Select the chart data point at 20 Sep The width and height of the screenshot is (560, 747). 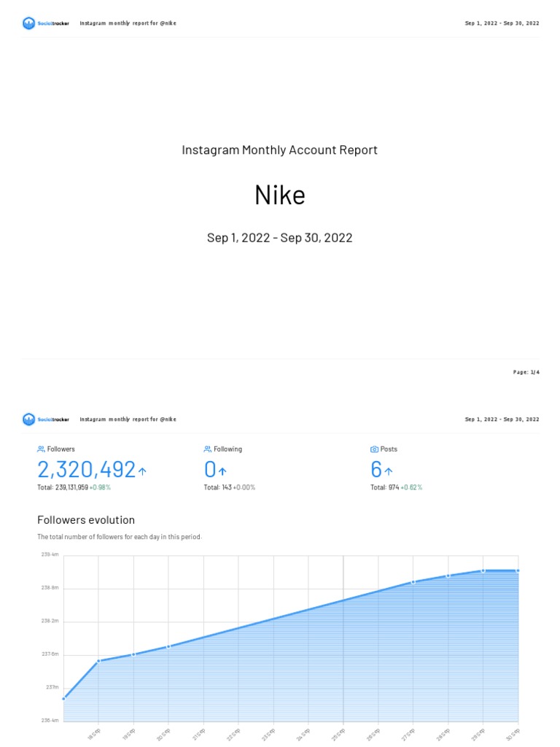tap(168, 646)
